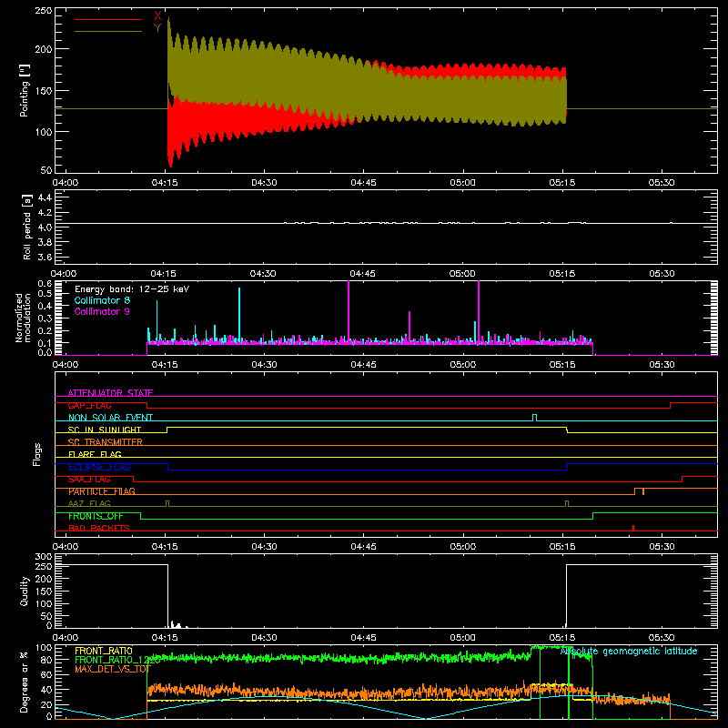
Task: Click the 04:30 tick under modulation plot
Action: point(264,365)
